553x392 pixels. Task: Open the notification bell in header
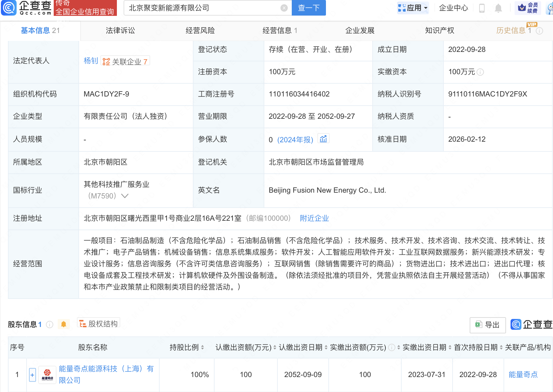coord(498,8)
